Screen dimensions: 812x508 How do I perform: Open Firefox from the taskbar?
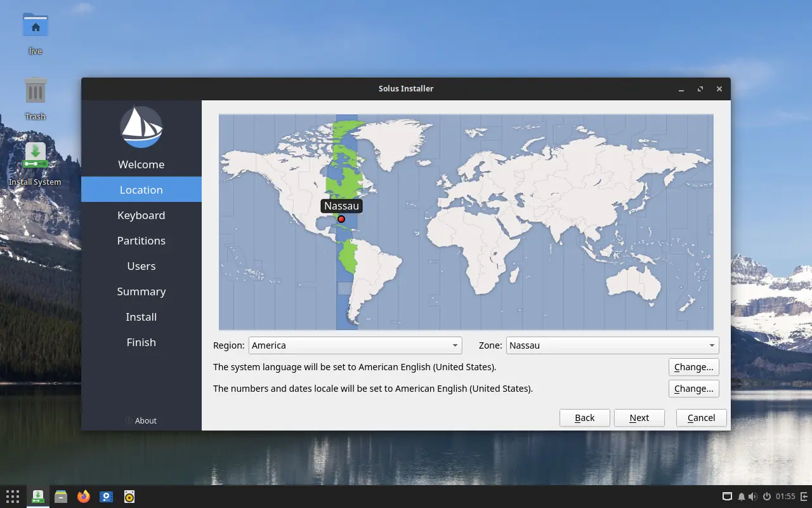[x=84, y=497]
